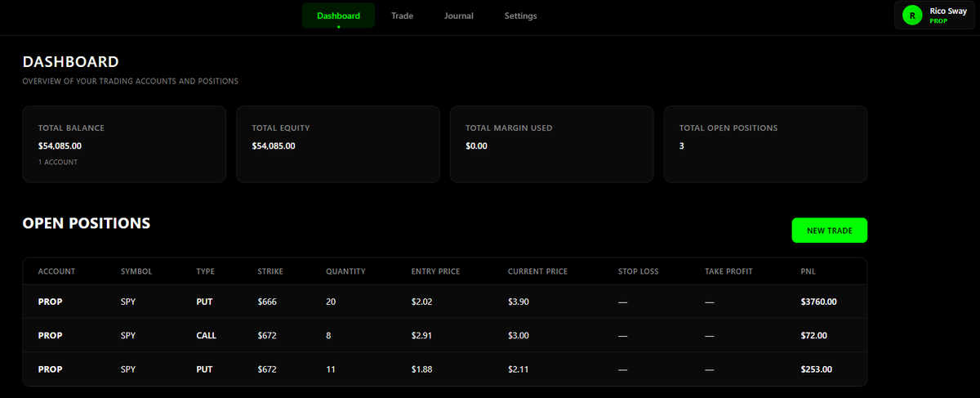Click the TAKE PROFIT column header
The width and height of the screenshot is (980, 398).
click(728, 271)
